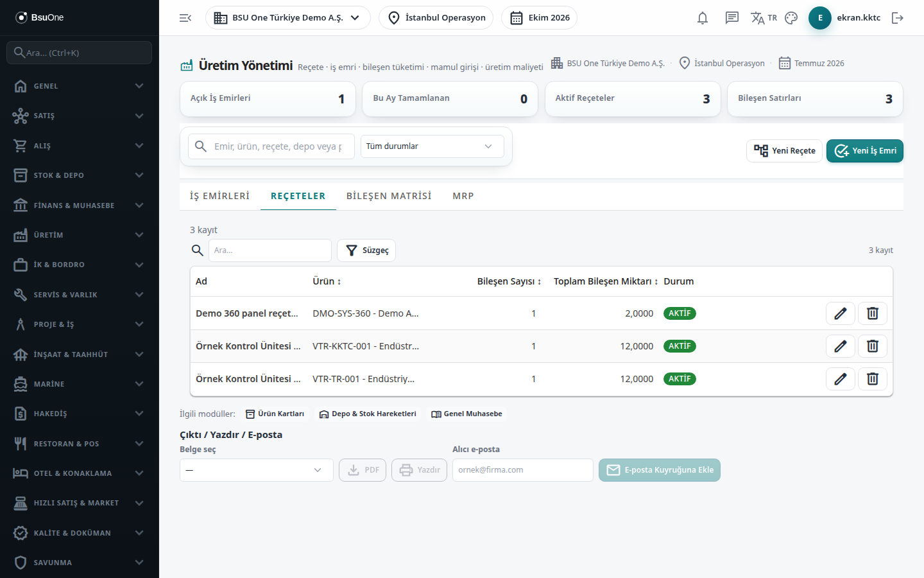Click the logout icon

(898, 18)
